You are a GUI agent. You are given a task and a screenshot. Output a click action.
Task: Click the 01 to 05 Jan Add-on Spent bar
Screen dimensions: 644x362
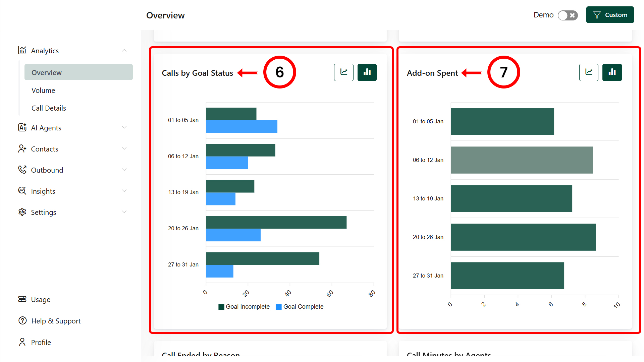(x=502, y=121)
